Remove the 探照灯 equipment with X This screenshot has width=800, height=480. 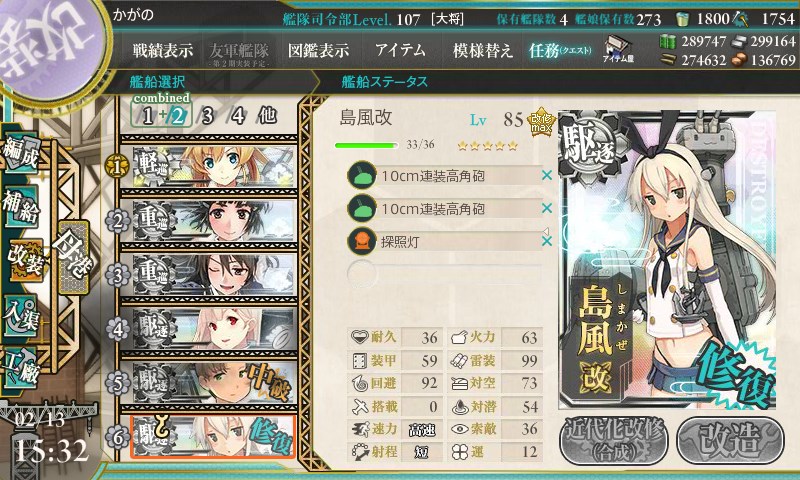click(546, 241)
